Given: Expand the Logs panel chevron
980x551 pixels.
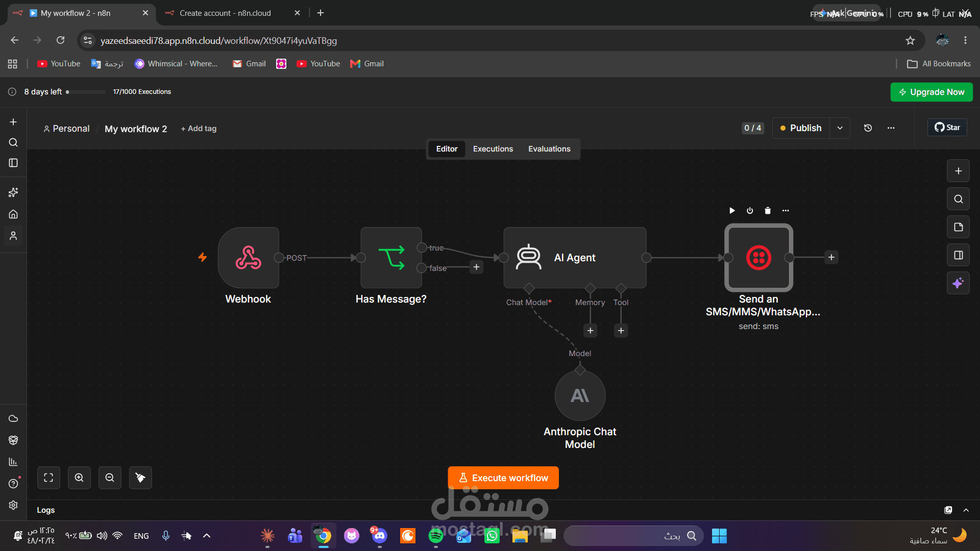Looking at the screenshot, I should coord(966,510).
